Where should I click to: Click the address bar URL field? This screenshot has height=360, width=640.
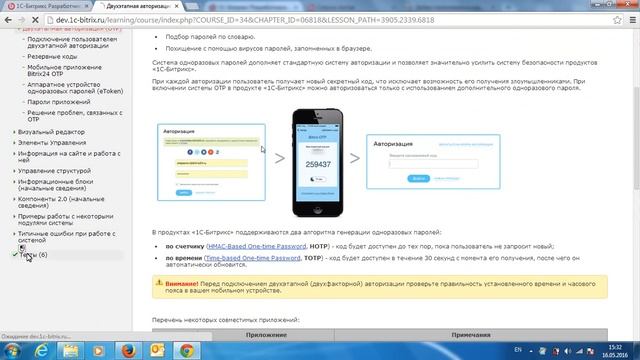[327, 20]
